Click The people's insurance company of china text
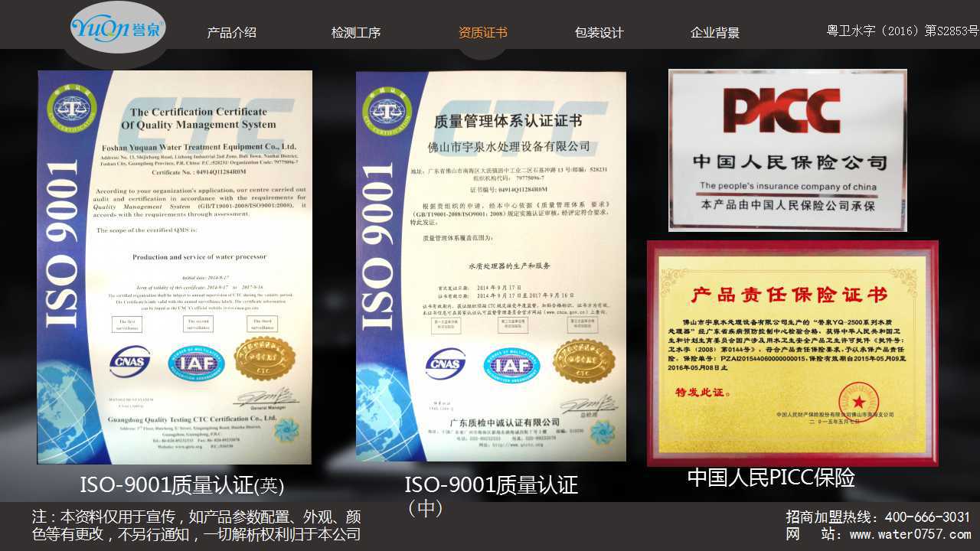 pyautogui.click(x=788, y=186)
